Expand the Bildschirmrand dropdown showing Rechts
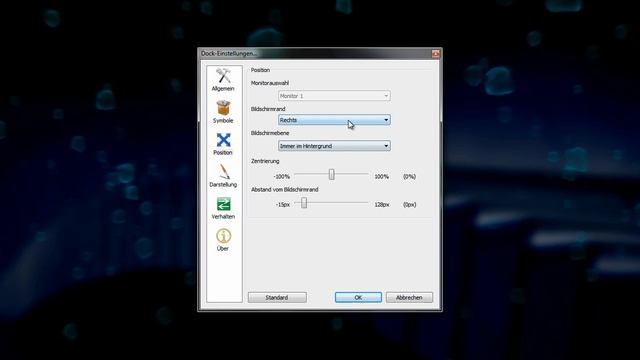Image resolution: width=640 pixels, height=360 pixels. (x=334, y=120)
